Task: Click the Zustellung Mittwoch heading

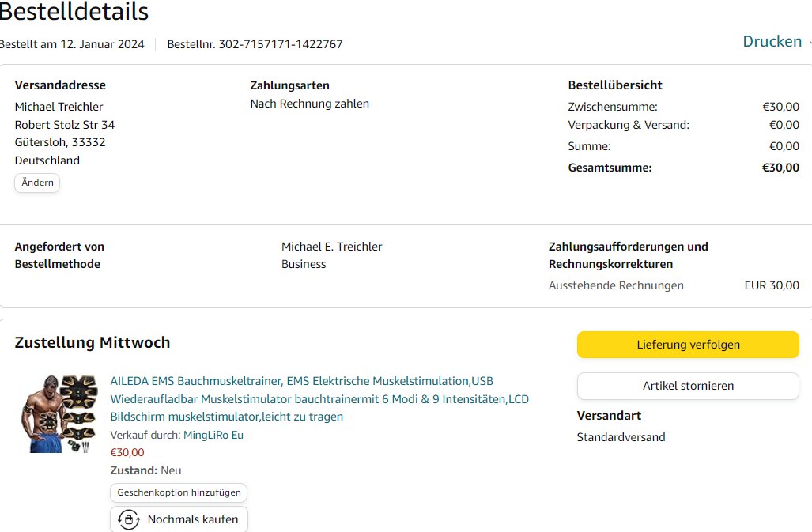Action: tap(93, 342)
